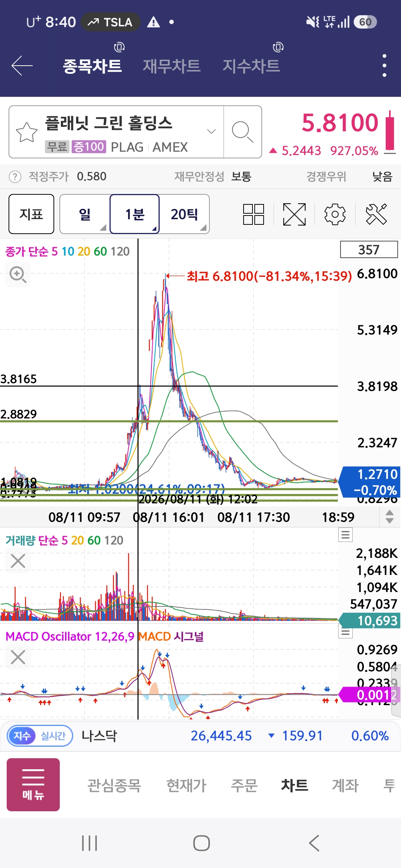Open the 지표 indicators button
The image size is (401, 868).
[31, 214]
